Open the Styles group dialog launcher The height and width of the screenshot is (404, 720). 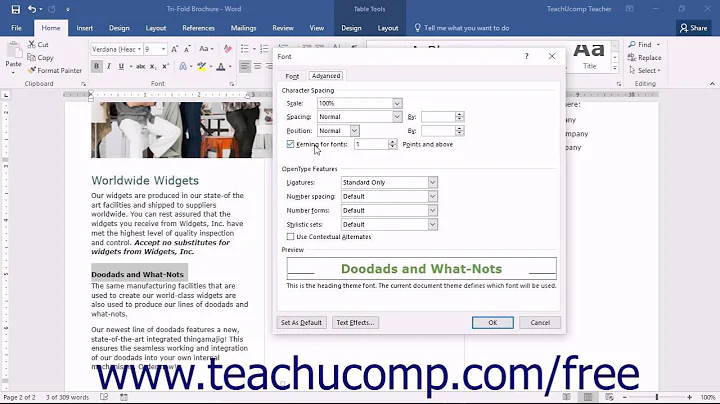pyautogui.click(x=619, y=84)
